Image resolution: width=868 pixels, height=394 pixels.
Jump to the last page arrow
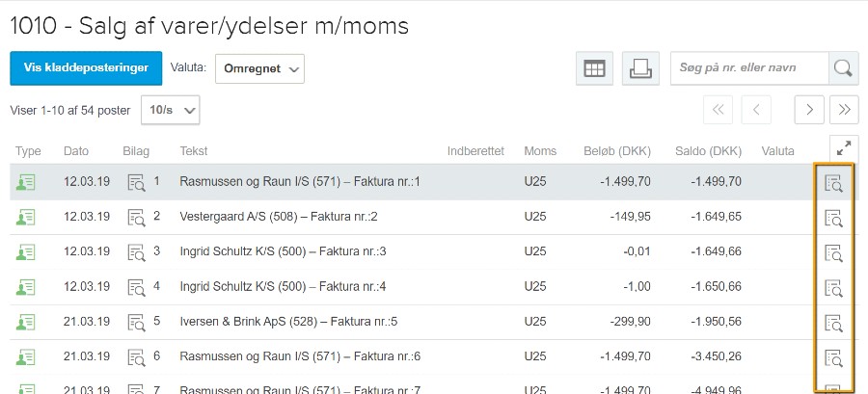click(844, 110)
